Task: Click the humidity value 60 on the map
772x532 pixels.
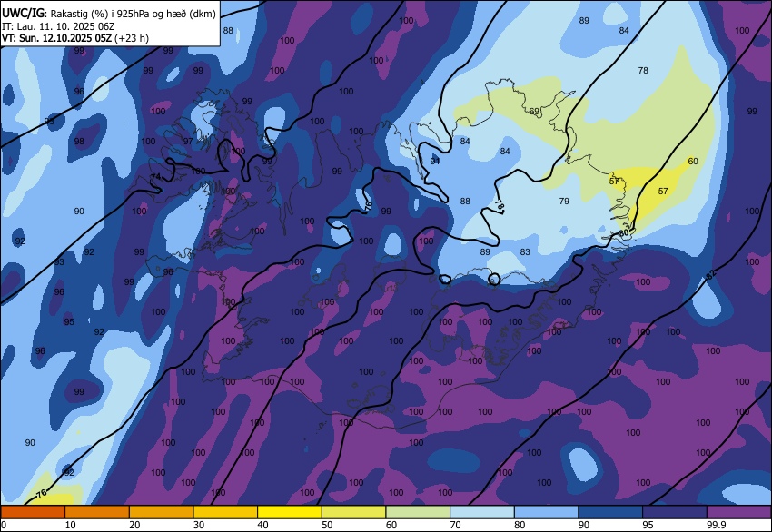Action: coord(693,161)
